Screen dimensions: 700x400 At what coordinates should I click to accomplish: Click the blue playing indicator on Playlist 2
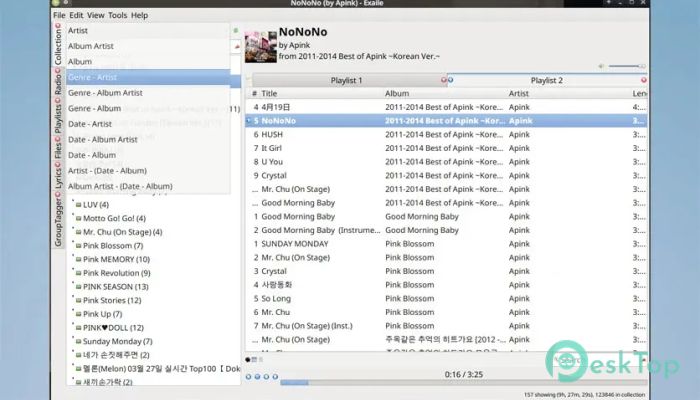[x=450, y=80]
